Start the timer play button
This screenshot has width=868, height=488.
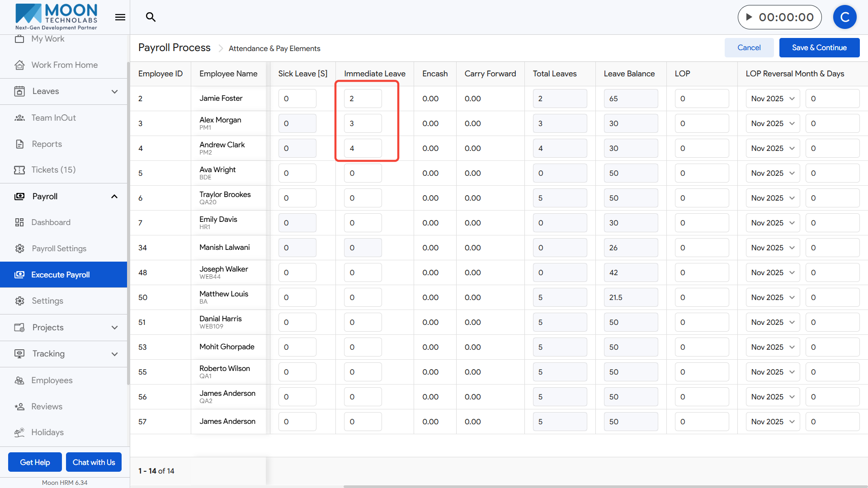pos(749,17)
